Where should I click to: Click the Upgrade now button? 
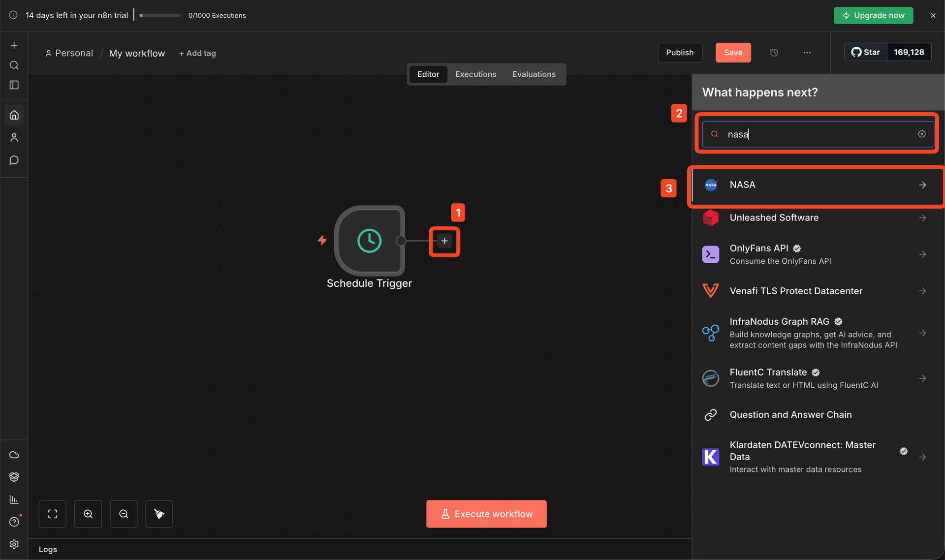(x=873, y=15)
